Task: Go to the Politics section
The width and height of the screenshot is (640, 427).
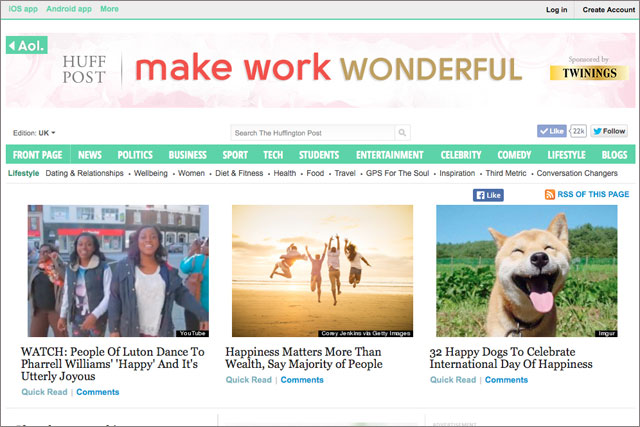Action: point(135,155)
